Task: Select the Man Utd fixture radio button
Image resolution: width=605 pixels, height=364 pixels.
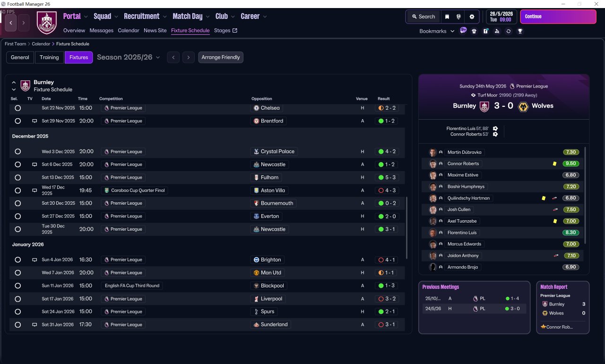Action: pyautogui.click(x=18, y=273)
